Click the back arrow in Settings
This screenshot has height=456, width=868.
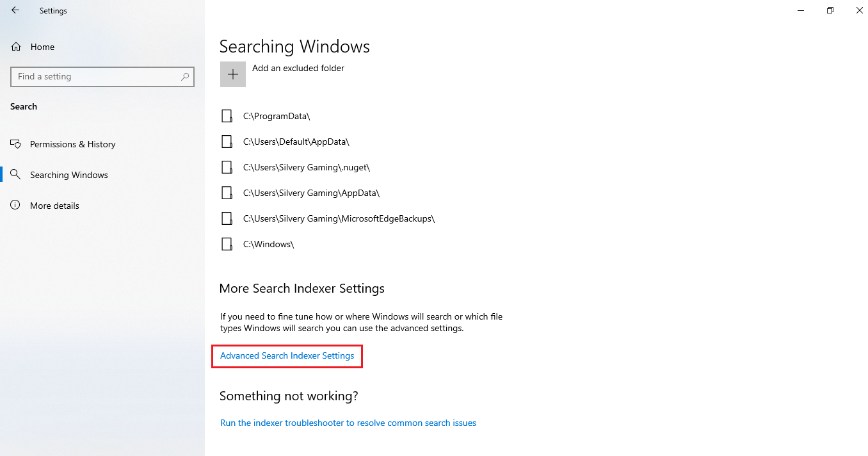coord(15,10)
